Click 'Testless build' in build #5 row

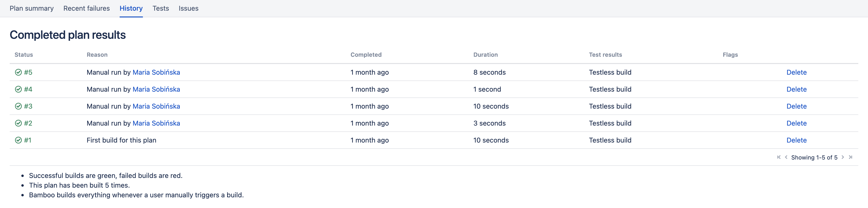[x=610, y=72]
